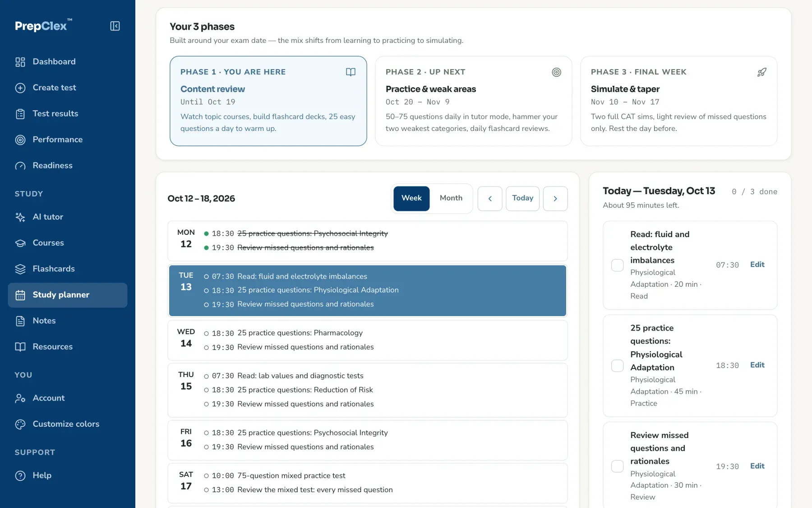The height and width of the screenshot is (508, 812).
Task: Jump to Today in the calendar
Action: pos(522,198)
